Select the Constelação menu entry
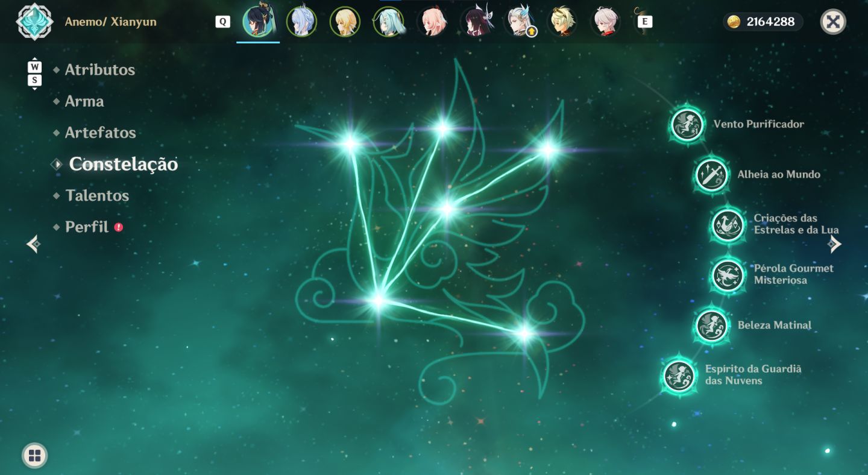 (x=124, y=164)
